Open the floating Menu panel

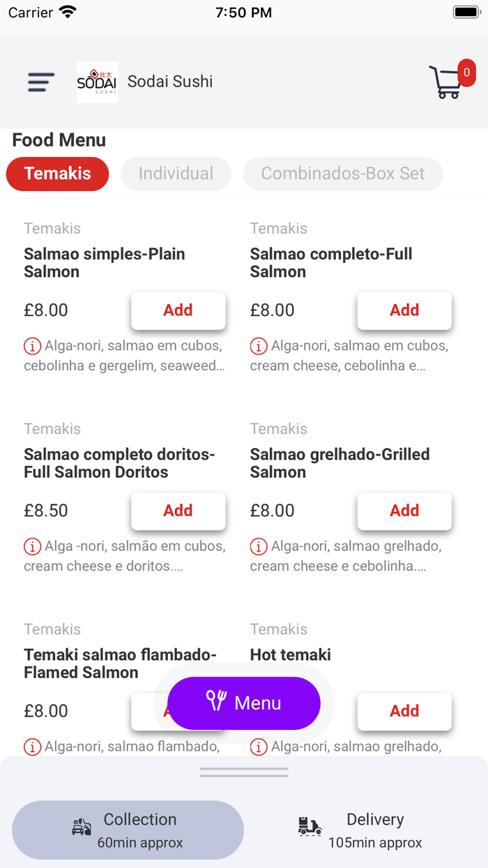pyautogui.click(x=244, y=703)
